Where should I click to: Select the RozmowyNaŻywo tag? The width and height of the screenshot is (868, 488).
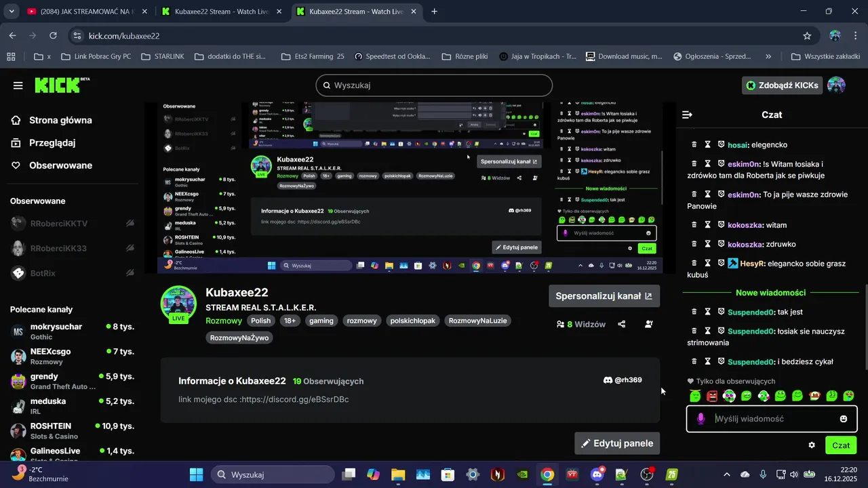pos(239,338)
